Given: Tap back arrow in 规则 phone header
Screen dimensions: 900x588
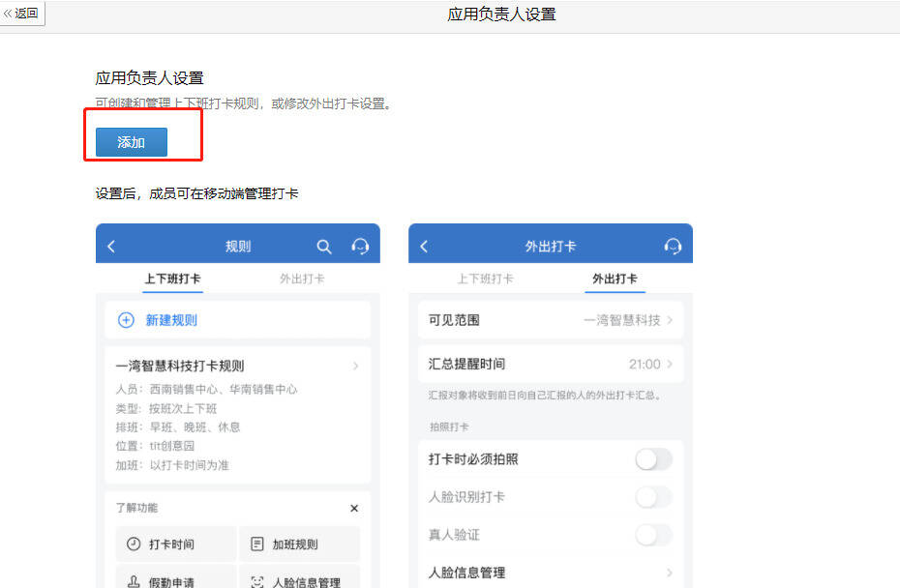Looking at the screenshot, I should click(x=111, y=247).
